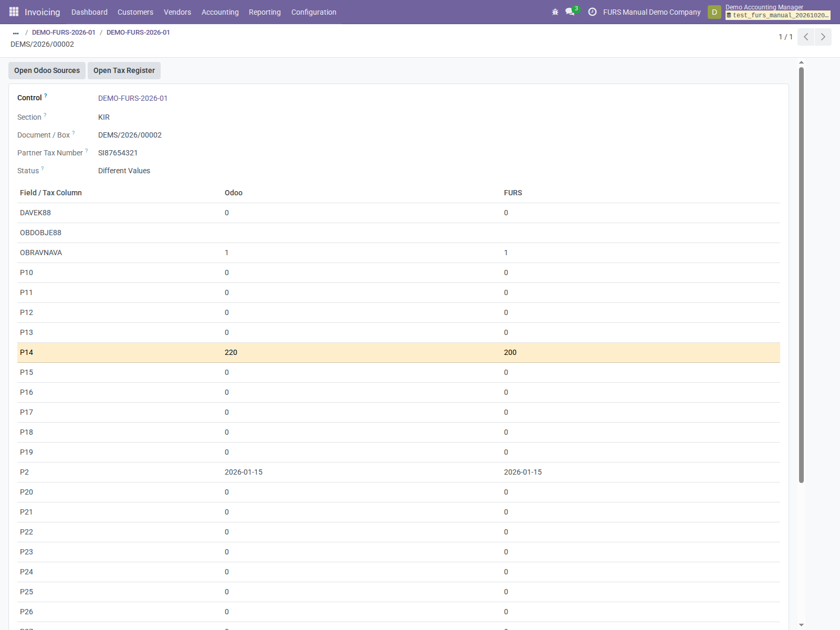Click Field / Tax Column header

[x=51, y=193]
